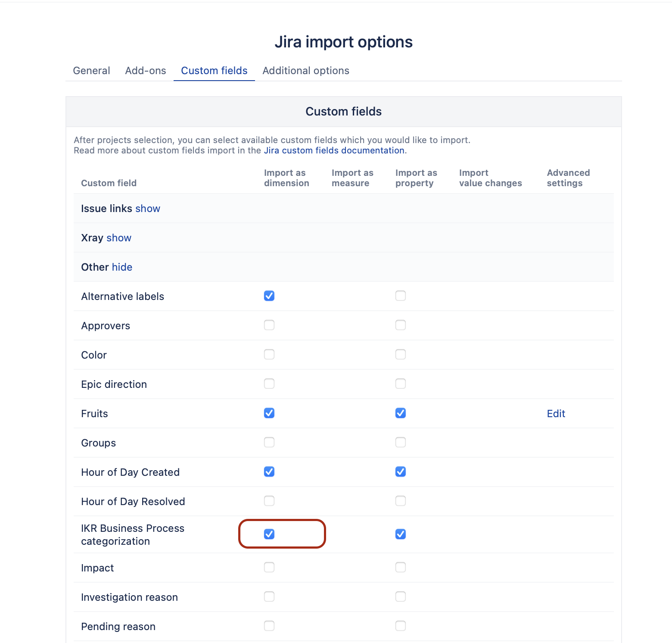This screenshot has width=672, height=643.
Task: Enable Approvers import as dimension
Action: 269,325
